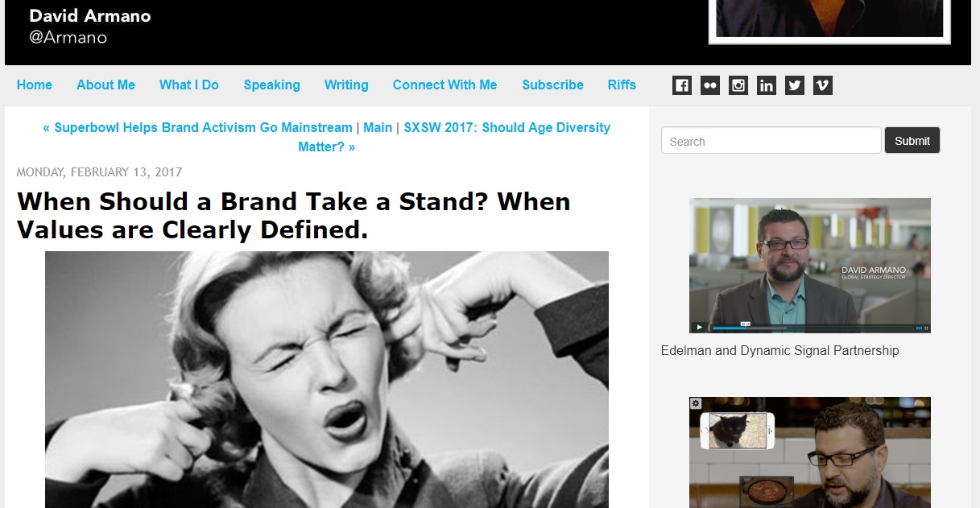Open the Facebook social icon
Screen dimensions: 980x508
682,85
